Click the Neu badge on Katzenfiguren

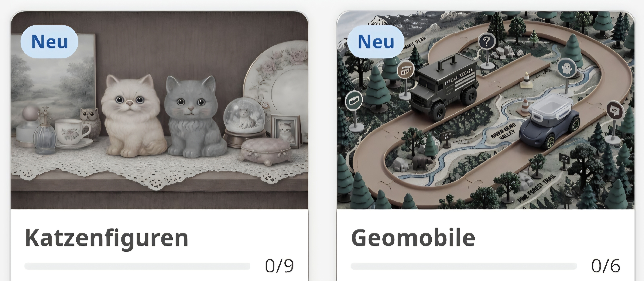point(49,41)
